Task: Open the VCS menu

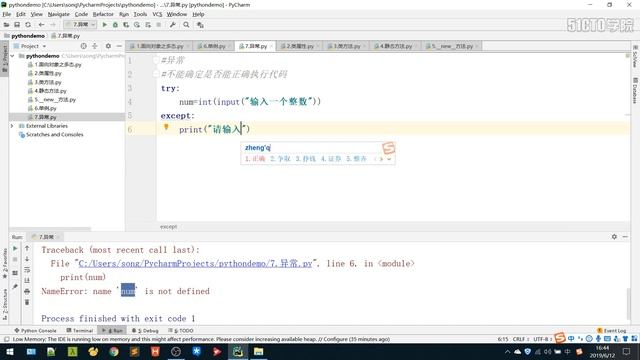Action: tap(157, 14)
